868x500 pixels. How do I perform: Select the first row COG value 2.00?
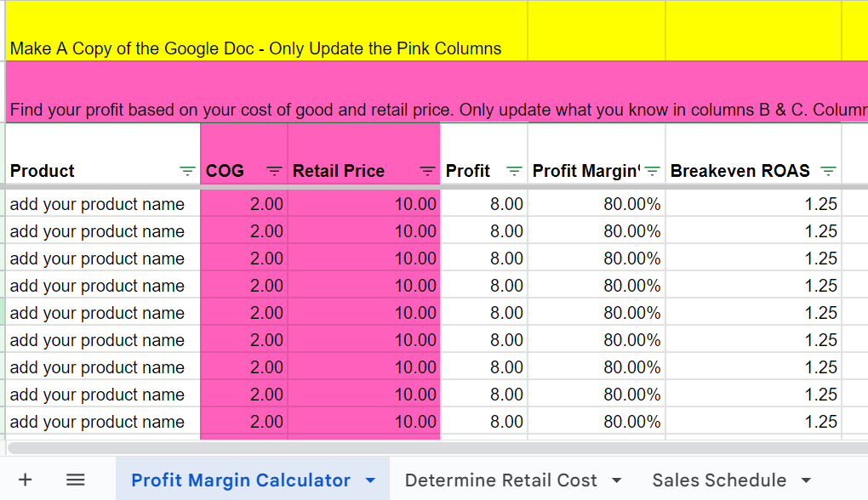pyautogui.click(x=243, y=204)
